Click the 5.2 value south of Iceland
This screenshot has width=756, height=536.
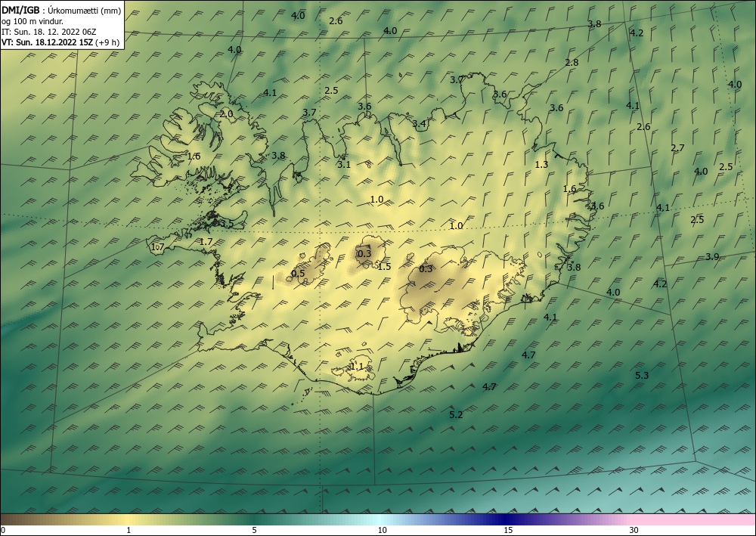point(456,414)
